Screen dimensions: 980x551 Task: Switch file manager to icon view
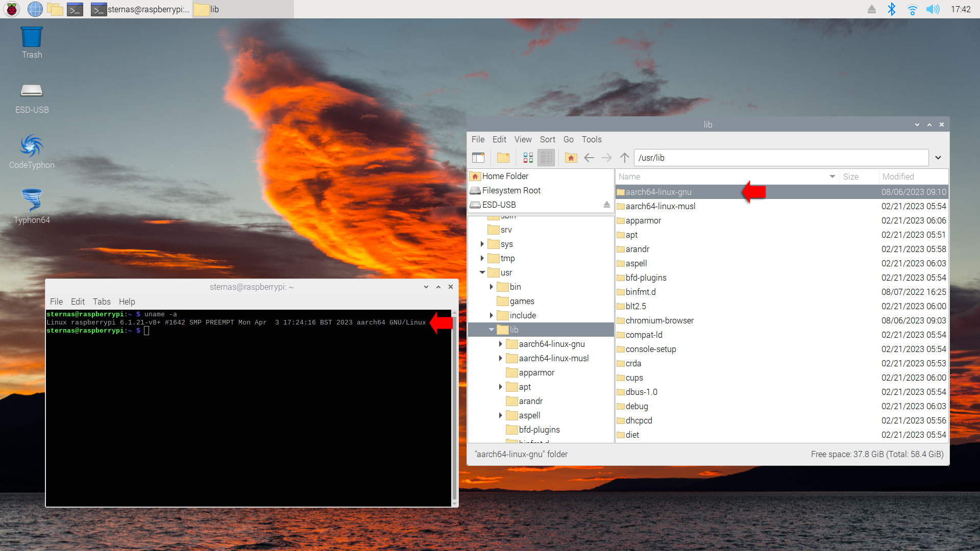click(528, 158)
